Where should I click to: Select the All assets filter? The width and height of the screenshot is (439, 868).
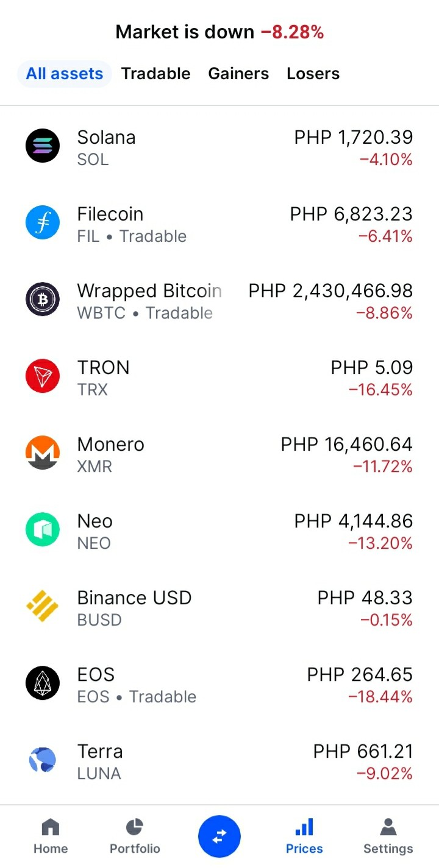(x=65, y=74)
